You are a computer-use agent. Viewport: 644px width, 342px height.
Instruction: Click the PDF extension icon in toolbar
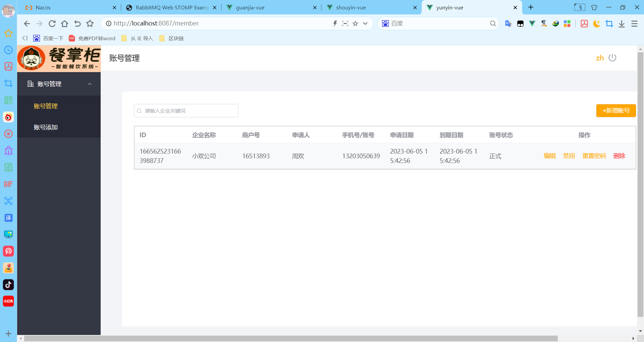pos(584,23)
